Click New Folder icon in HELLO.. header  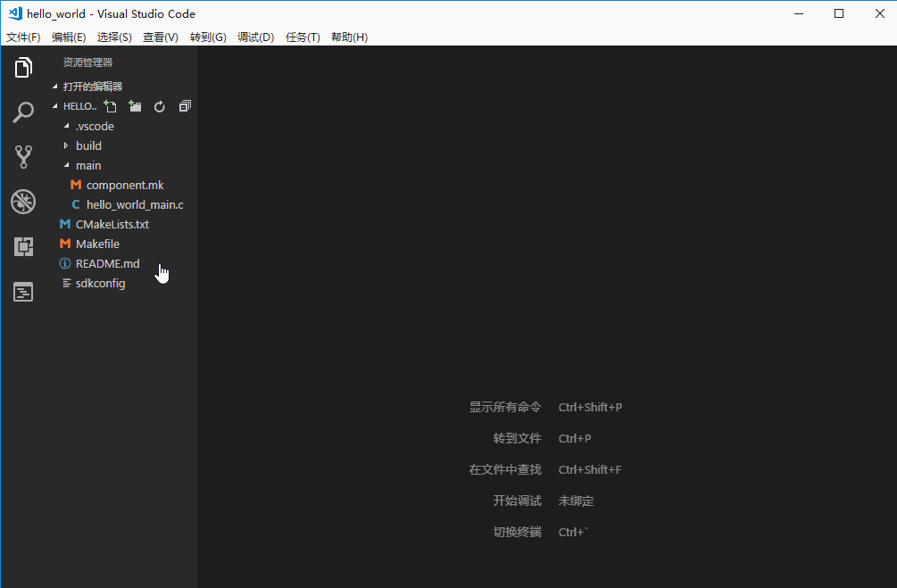135,106
